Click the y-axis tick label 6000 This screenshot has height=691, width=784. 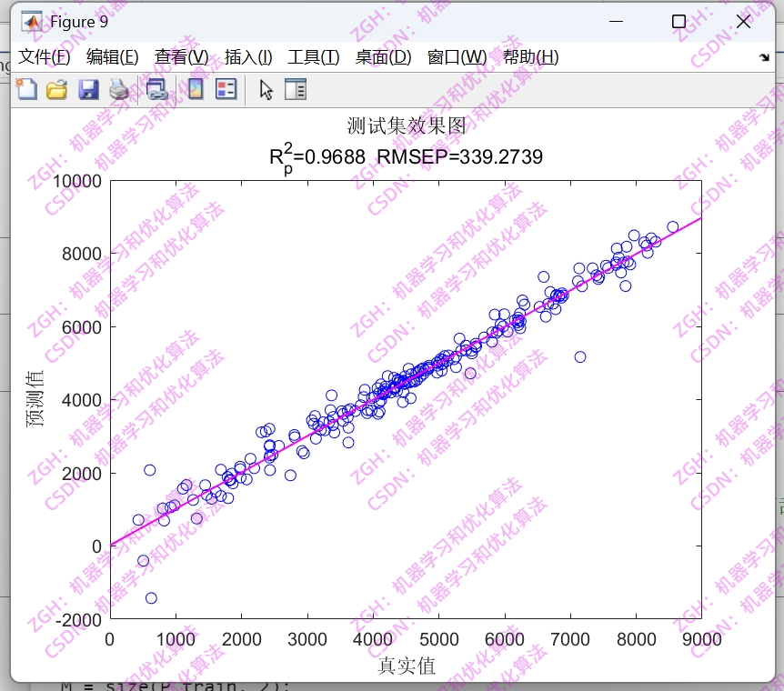point(82,327)
